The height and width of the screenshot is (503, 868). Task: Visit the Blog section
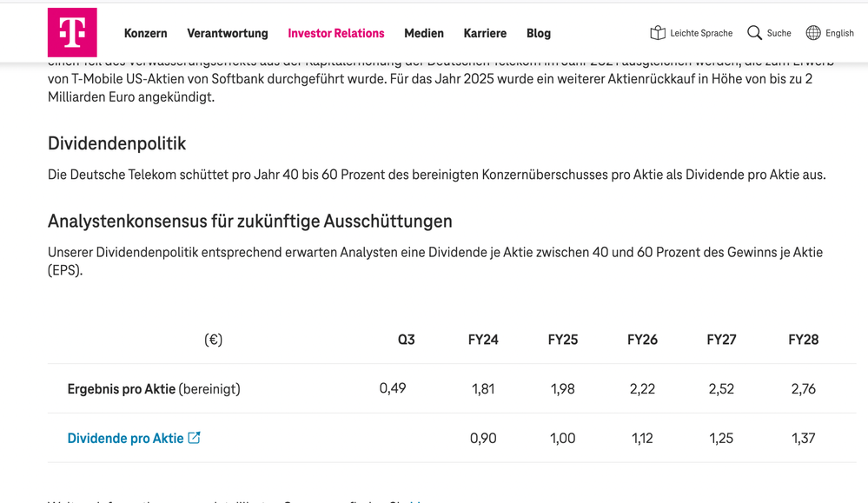coord(539,33)
